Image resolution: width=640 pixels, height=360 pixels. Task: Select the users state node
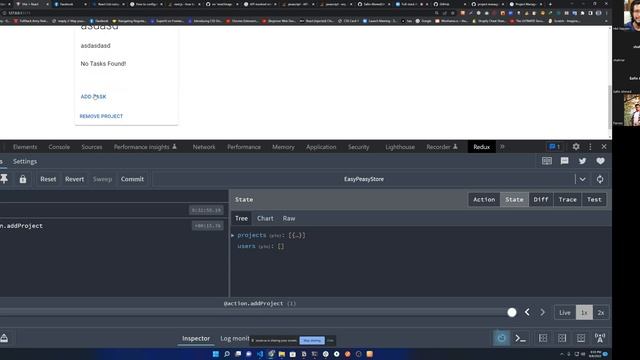pyautogui.click(x=246, y=246)
